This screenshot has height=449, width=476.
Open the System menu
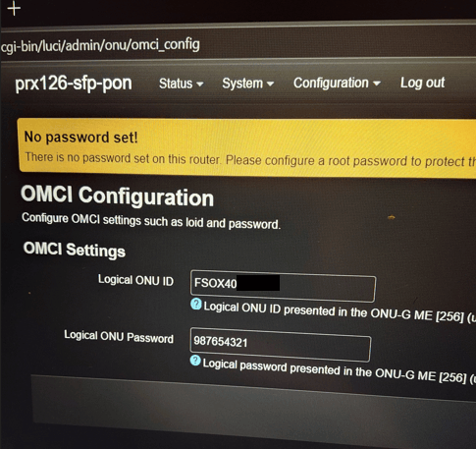point(248,84)
